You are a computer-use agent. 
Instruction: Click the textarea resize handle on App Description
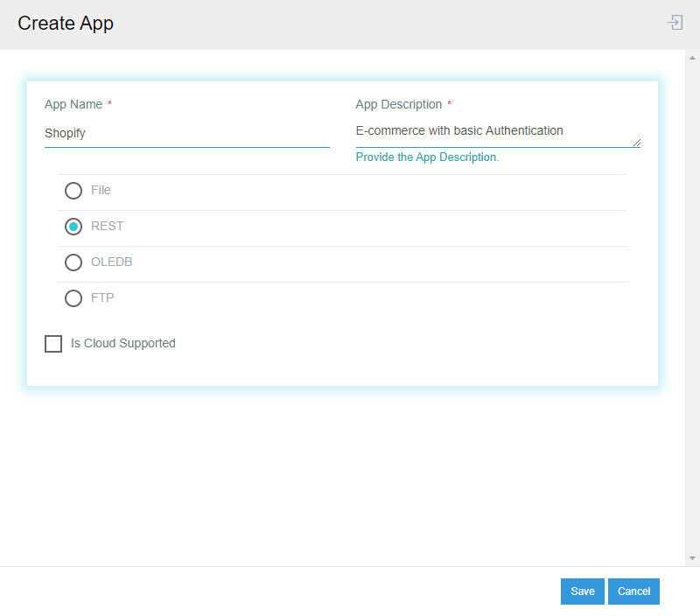click(x=638, y=143)
